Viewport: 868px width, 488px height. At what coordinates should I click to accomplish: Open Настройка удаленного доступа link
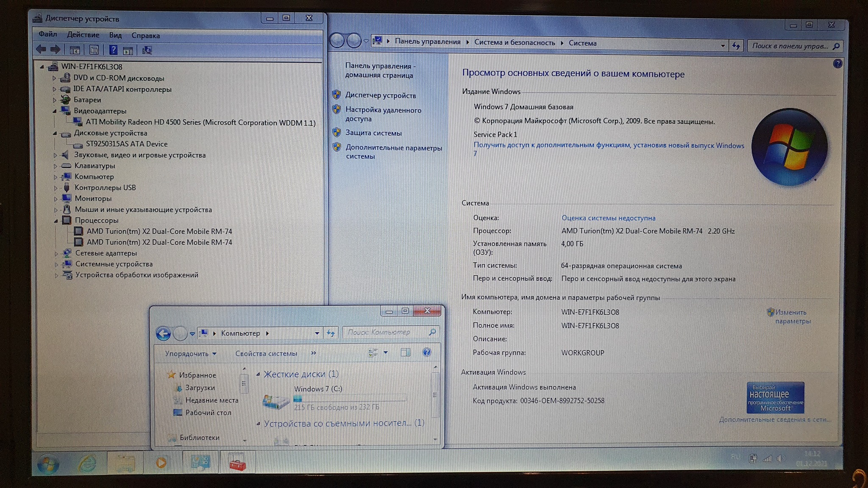pyautogui.click(x=383, y=114)
